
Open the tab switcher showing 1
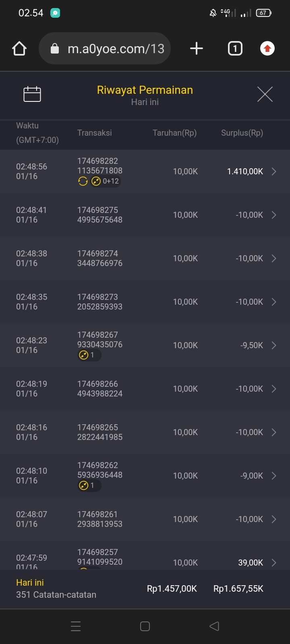[x=235, y=49]
